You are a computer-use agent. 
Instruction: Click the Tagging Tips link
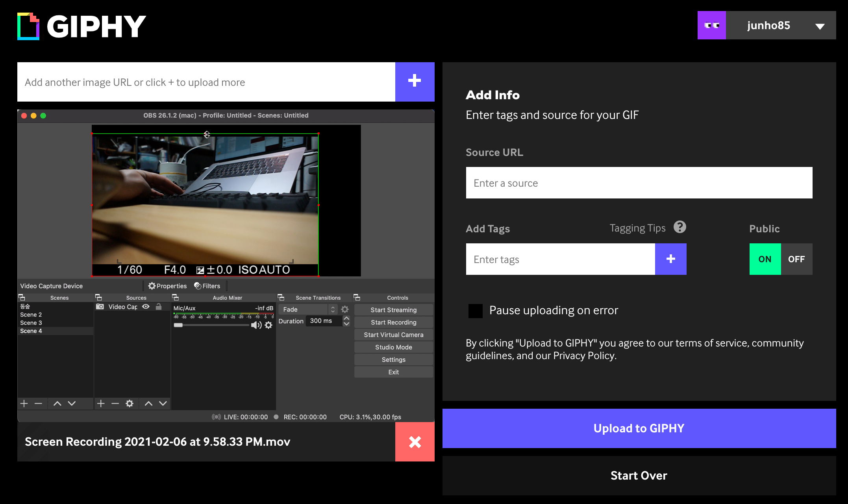pos(637,228)
